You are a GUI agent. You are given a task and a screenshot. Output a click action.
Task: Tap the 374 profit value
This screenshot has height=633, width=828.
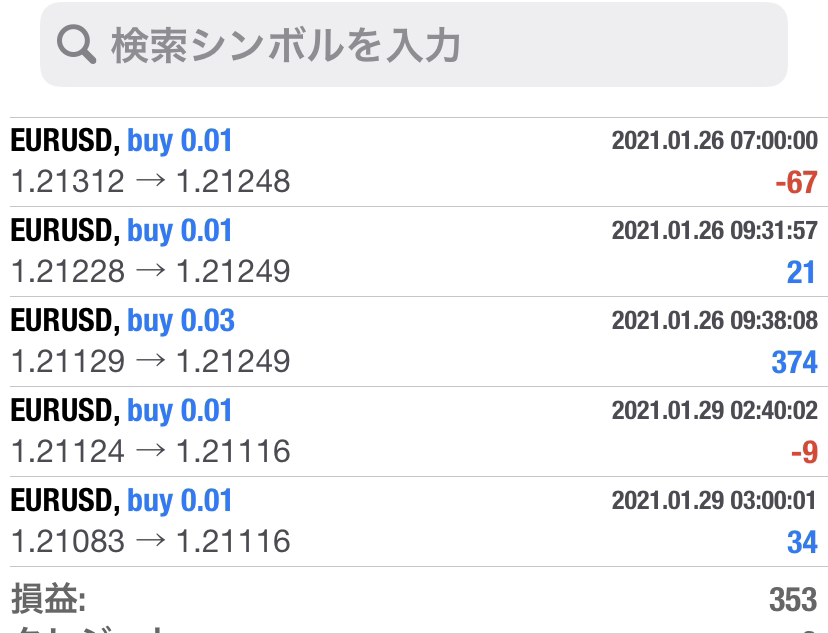point(794,362)
